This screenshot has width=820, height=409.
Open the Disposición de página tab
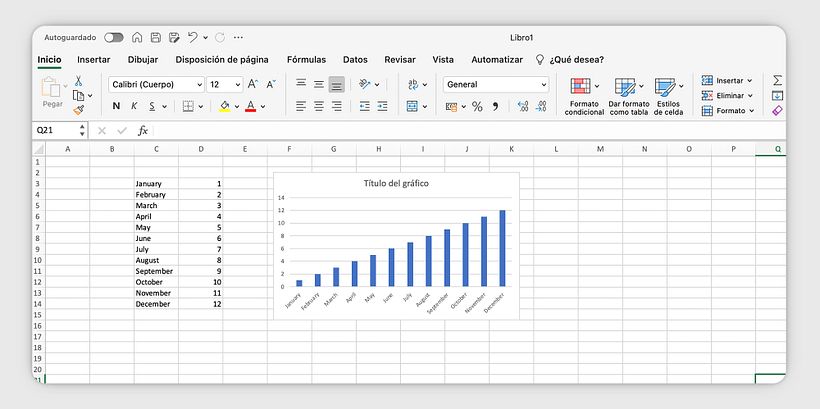(222, 60)
